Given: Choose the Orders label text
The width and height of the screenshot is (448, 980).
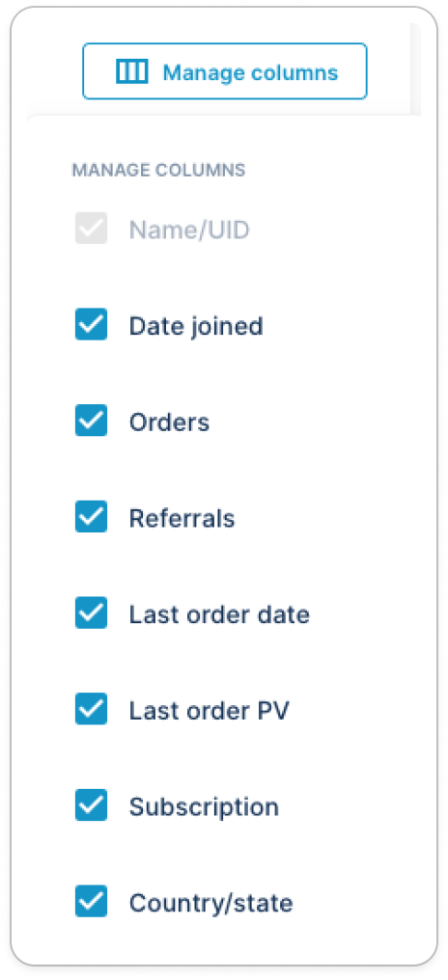Looking at the screenshot, I should point(169,422).
